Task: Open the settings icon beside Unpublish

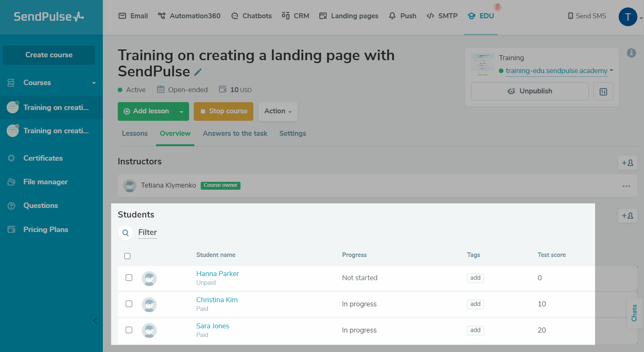Action: [x=603, y=91]
